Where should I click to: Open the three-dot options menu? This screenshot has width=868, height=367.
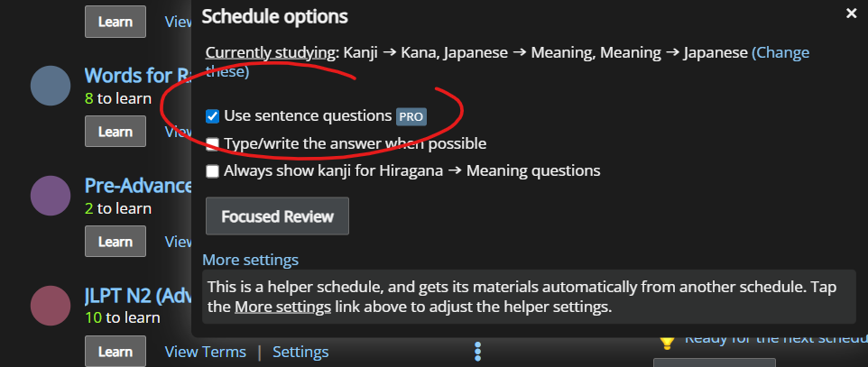[x=478, y=351]
